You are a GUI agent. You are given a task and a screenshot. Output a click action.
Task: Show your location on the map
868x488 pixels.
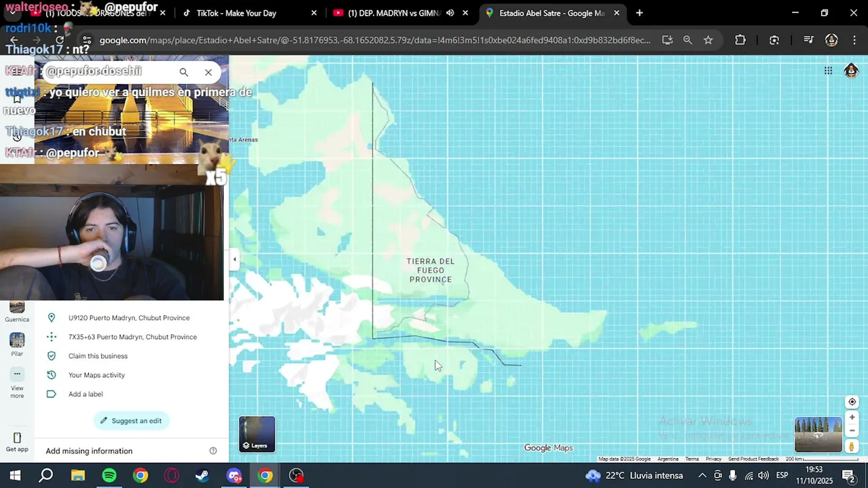[x=852, y=402]
